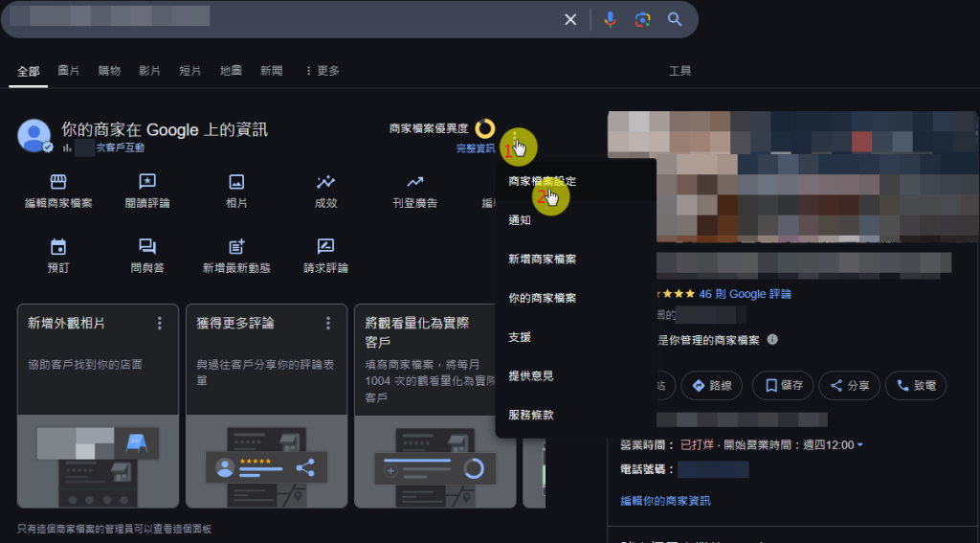Screen dimensions: 980x543
Task: Open the 46 則 Google 評論 link
Action: (x=745, y=293)
